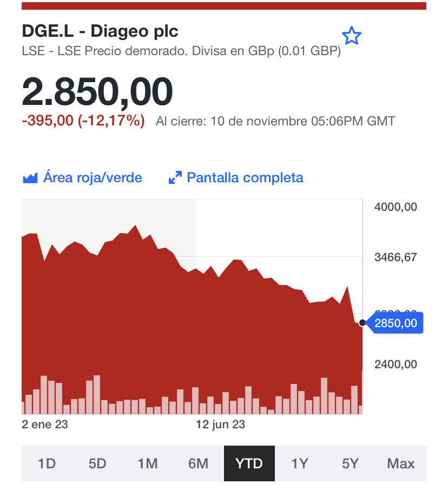Click the -395,00 (-12,17%) price change
Image resolution: width=448 pixels, height=497 pixels.
click(x=83, y=121)
